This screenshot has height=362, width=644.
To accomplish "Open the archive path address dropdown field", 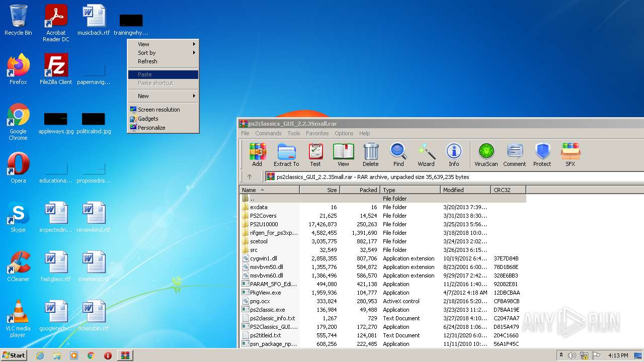I will (x=454, y=177).
